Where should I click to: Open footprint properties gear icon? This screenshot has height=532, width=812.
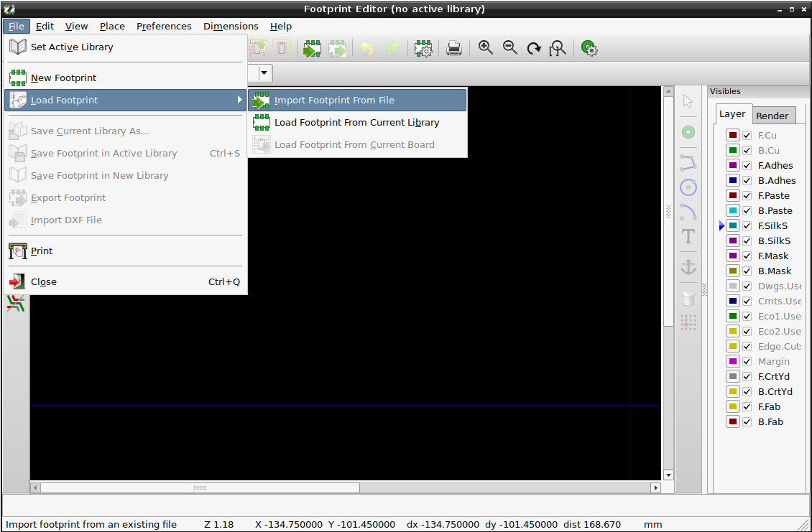point(424,49)
